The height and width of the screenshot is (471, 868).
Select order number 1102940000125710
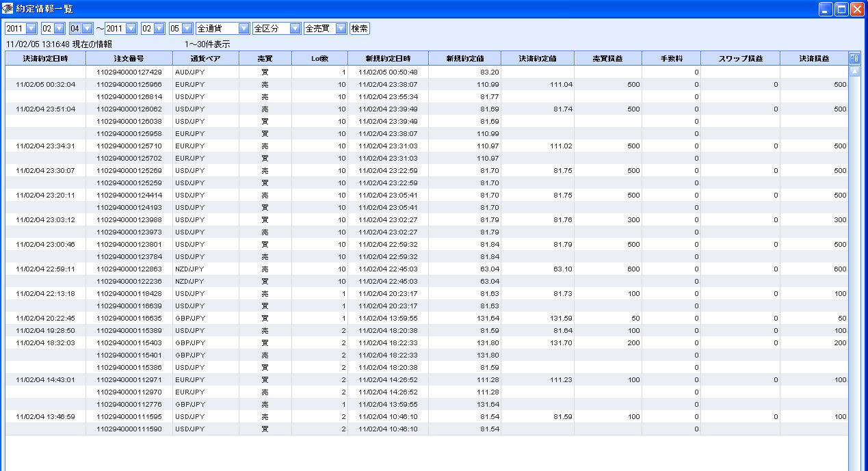coord(129,146)
